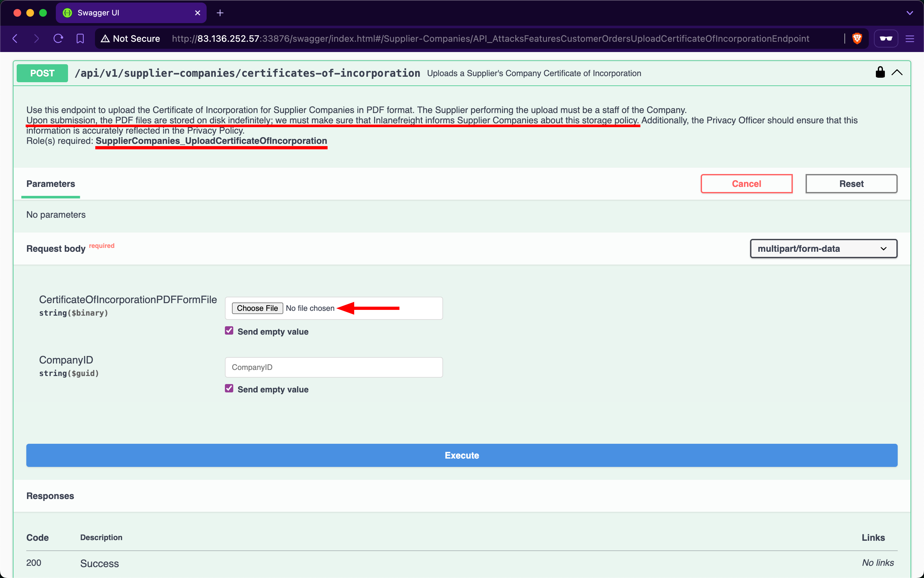Click the green POST method badge
The image size is (924, 578).
pyautogui.click(x=42, y=73)
